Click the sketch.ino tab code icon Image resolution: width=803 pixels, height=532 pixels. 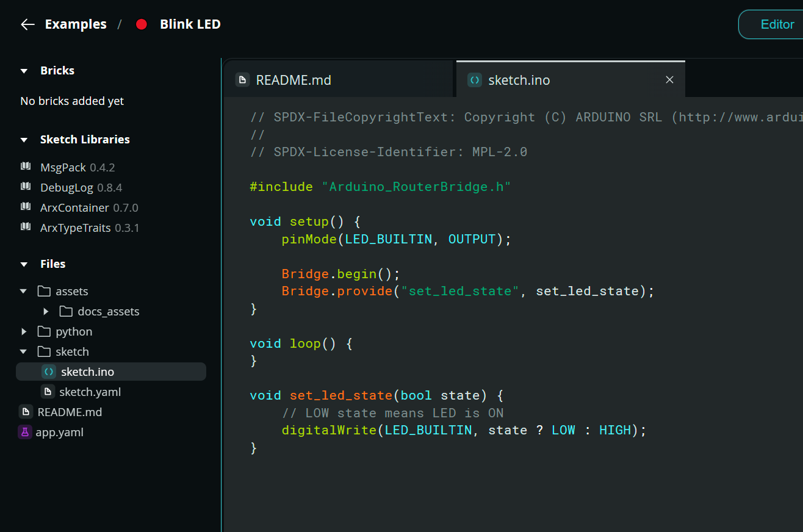[x=474, y=80]
